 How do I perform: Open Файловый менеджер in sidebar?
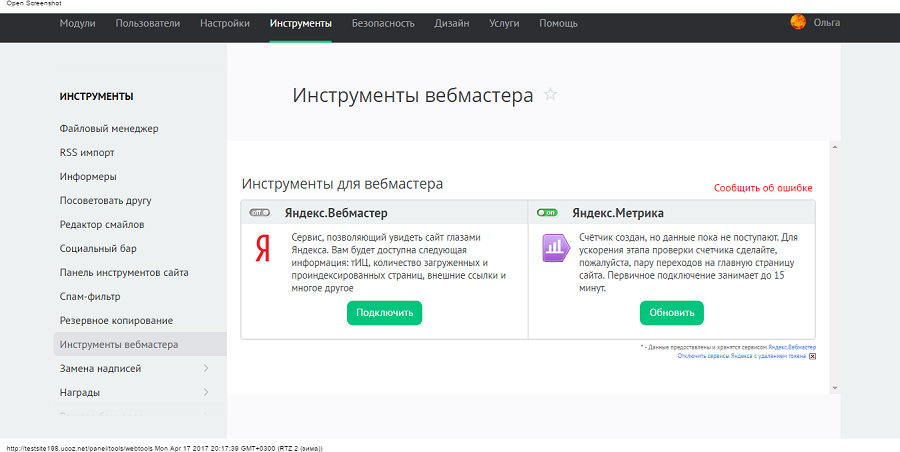click(109, 128)
